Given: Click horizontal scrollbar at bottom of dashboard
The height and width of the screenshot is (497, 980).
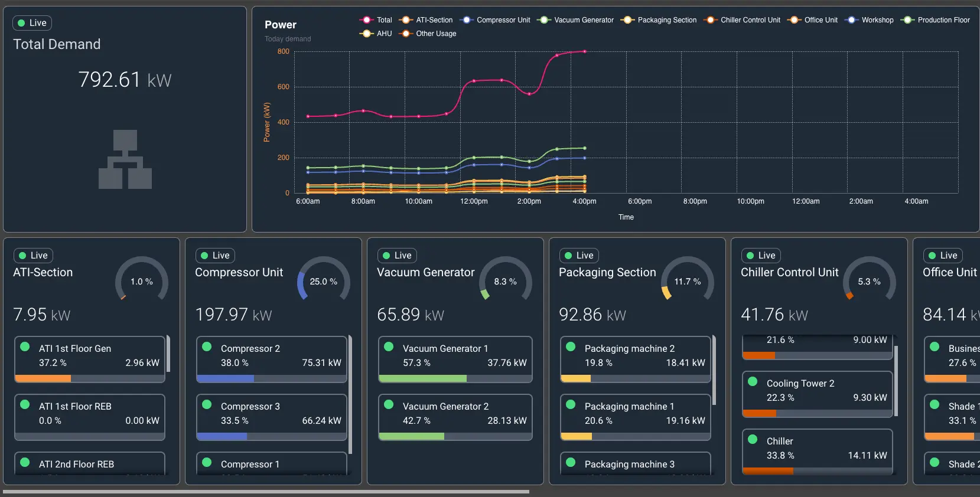Looking at the screenshot, I should [x=266, y=491].
